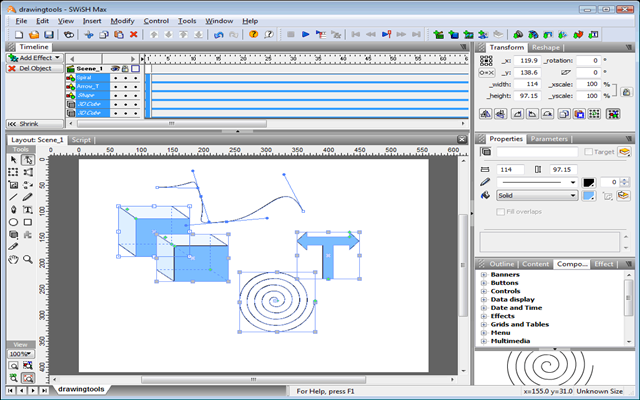Click the red Delete icon in toolbar
Screen dimensions: 640x400
pos(133,34)
